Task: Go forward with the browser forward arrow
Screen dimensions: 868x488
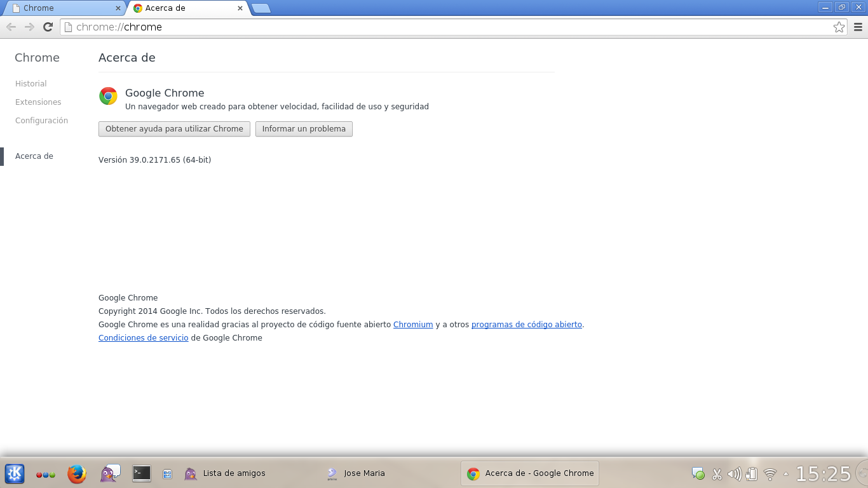Action: (29, 27)
